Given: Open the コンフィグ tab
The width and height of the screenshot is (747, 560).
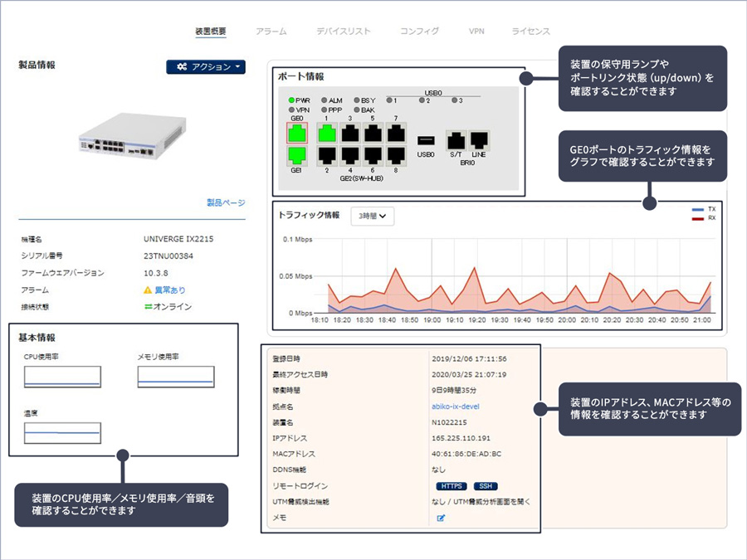Looking at the screenshot, I should [419, 32].
